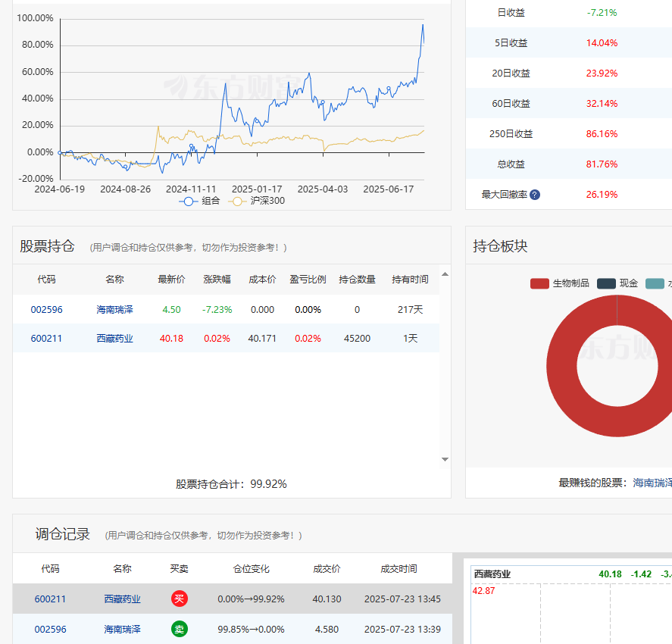Click the 仓位变化 column header
Screen dimensions: 672x644
coord(251,568)
